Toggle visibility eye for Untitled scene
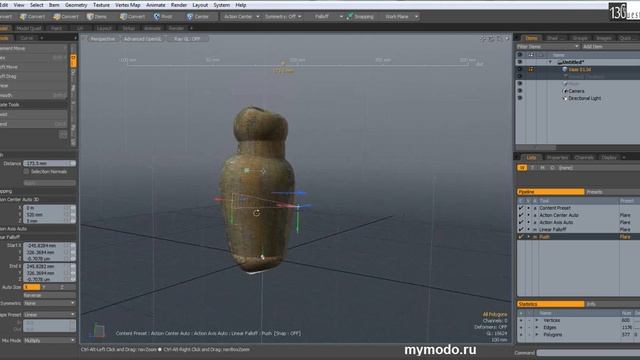640x360 pixels. tap(520, 62)
